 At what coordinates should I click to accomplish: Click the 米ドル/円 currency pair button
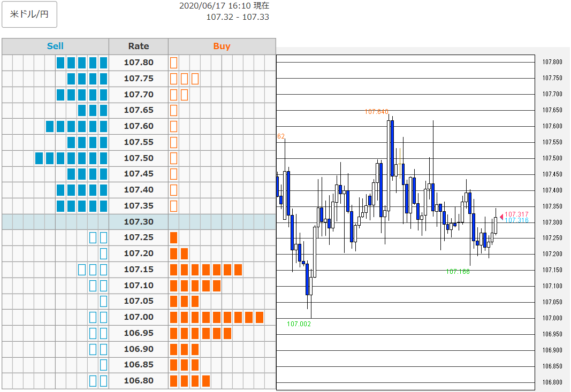pyautogui.click(x=29, y=14)
